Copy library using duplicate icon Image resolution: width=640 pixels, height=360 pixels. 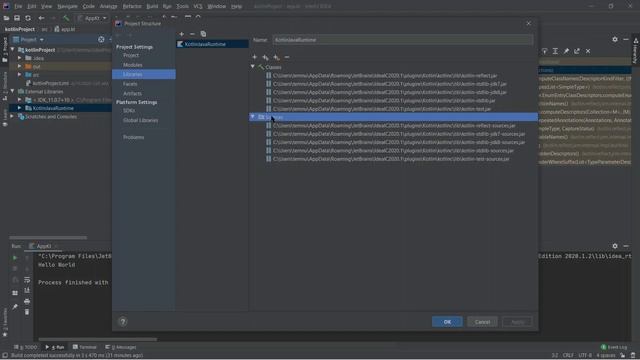coord(203,34)
